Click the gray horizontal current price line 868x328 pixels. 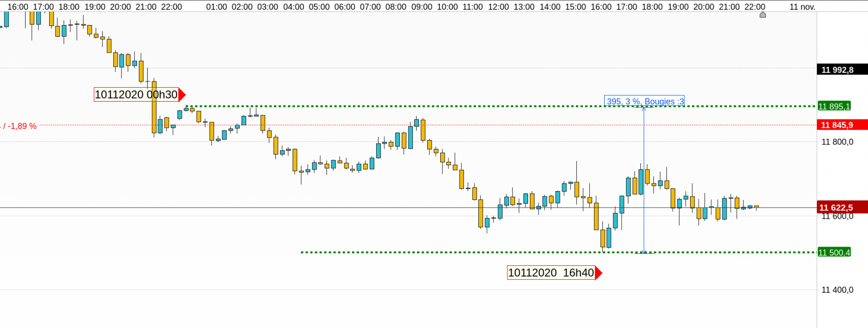408,208
